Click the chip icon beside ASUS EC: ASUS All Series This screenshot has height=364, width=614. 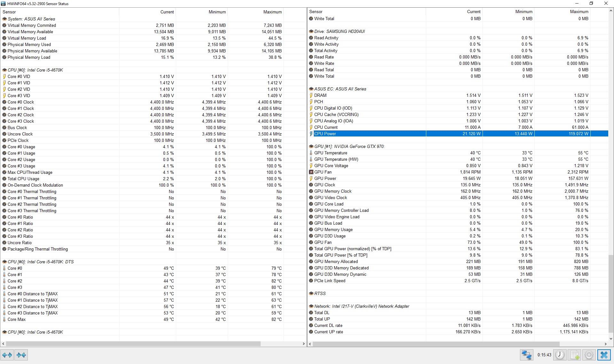pos(311,89)
